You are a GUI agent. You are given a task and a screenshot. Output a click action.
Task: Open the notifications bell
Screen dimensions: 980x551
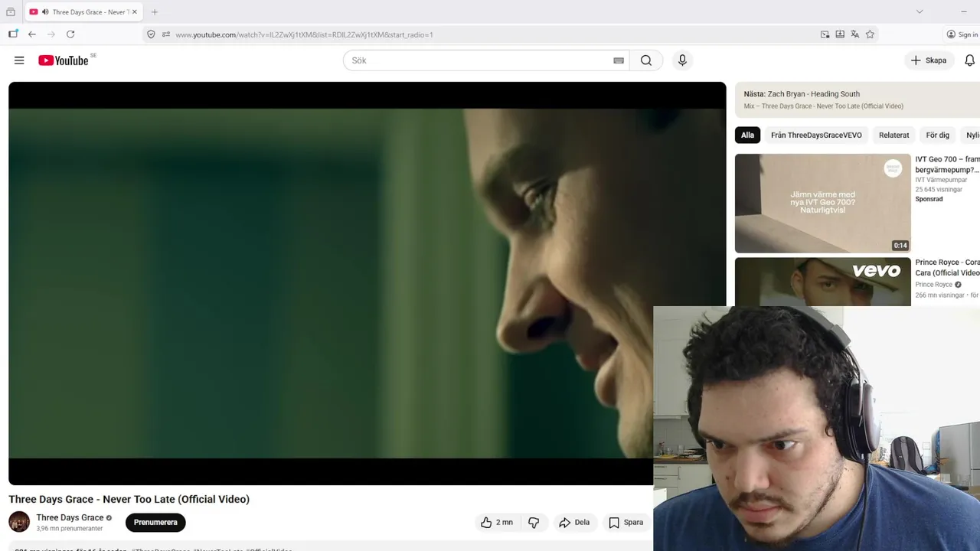[969, 60]
